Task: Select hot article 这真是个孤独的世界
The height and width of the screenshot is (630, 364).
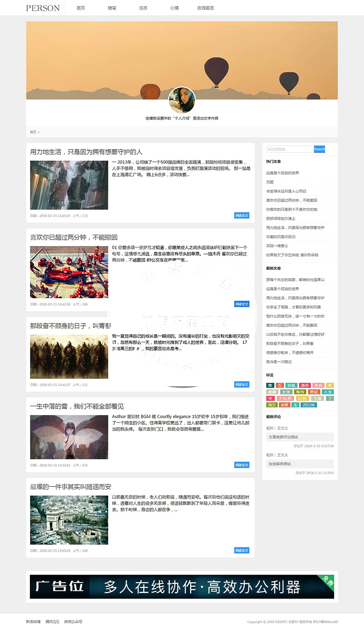Action: pyautogui.click(x=282, y=173)
